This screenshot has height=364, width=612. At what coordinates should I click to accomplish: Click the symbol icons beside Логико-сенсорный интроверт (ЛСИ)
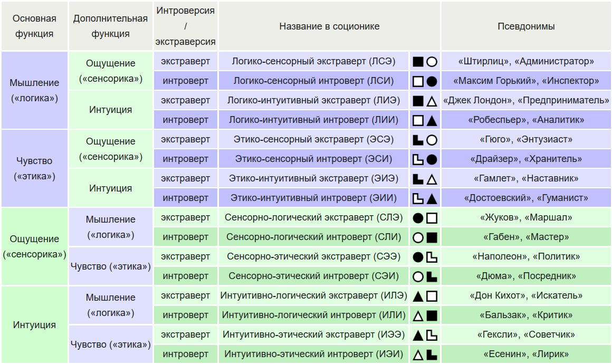click(425, 81)
